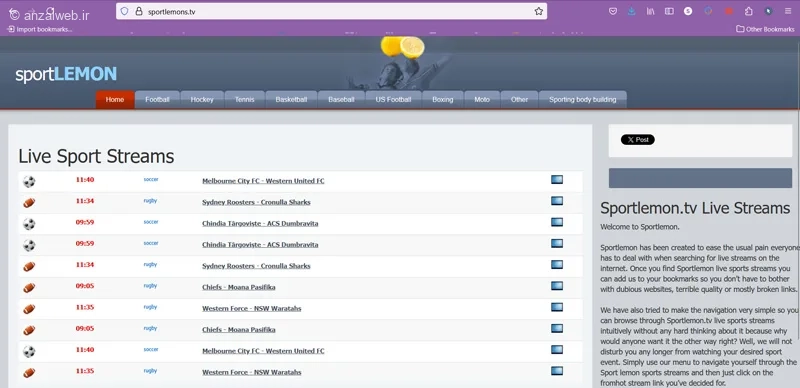Open the Home tab
Image resolution: width=800 pixels, height=388 pixels.
(x=115, y=100)
